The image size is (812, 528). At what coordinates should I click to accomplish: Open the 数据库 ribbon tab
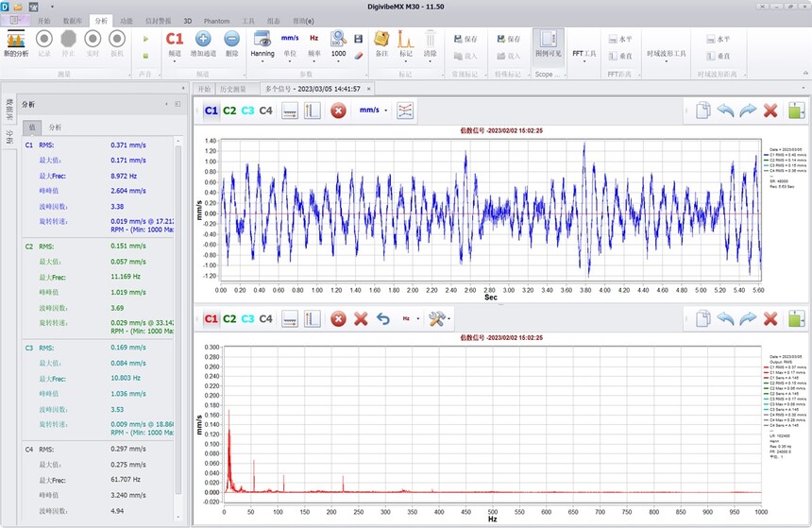click(72, 19)
